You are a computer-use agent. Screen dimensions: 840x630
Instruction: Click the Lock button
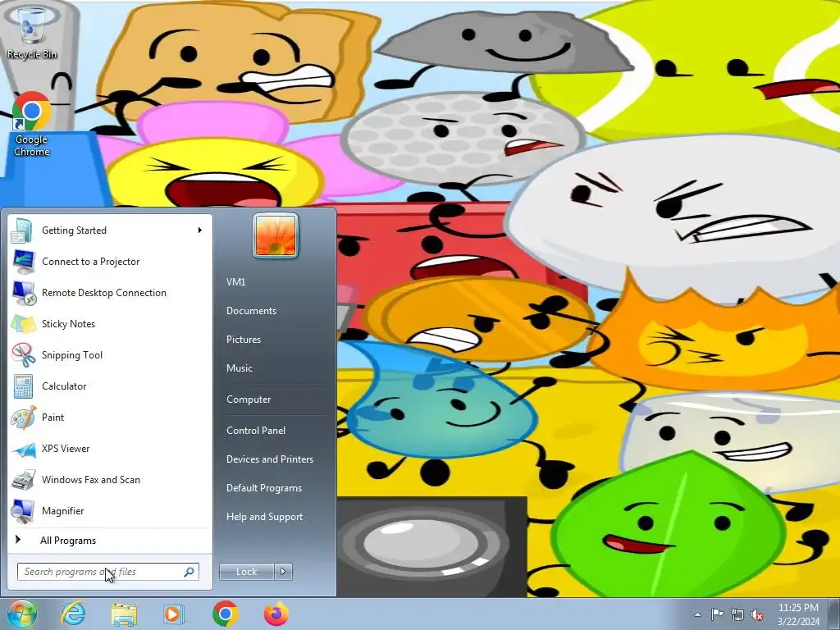click(x=246, y=572)
